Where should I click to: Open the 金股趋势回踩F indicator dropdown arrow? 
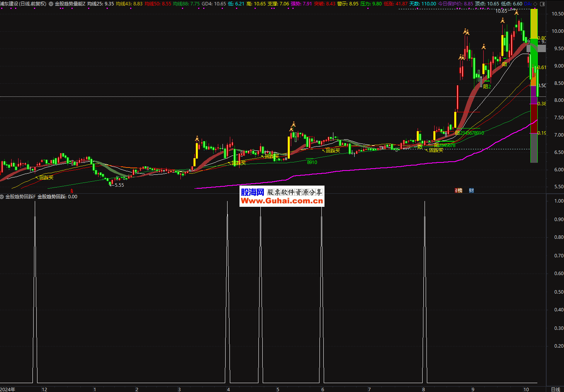tap(2, 197)
